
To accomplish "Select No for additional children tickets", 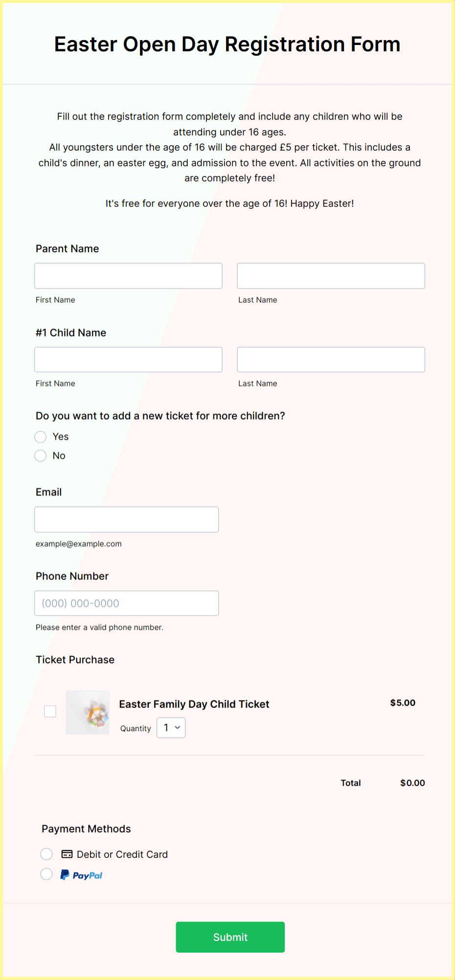I will (x=41, y=455).
